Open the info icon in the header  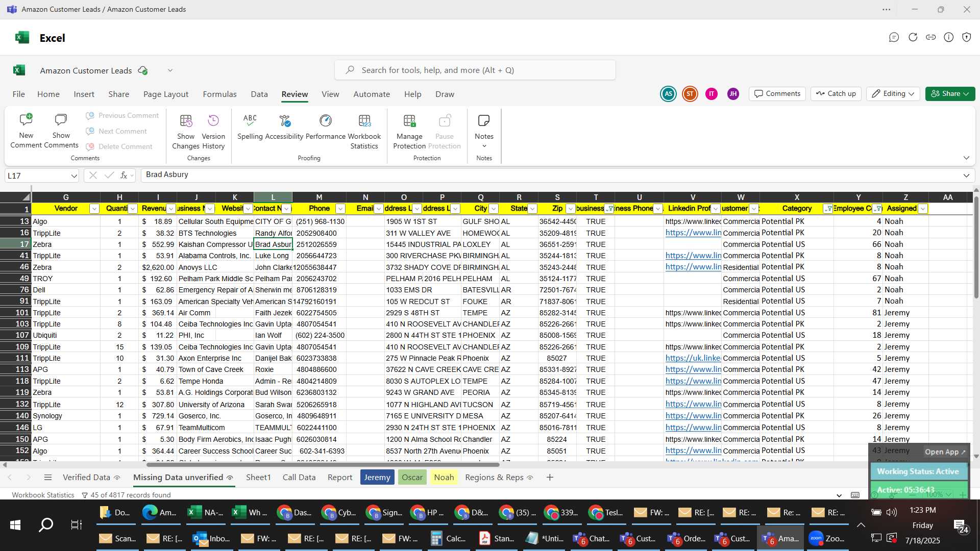point(949,37)
